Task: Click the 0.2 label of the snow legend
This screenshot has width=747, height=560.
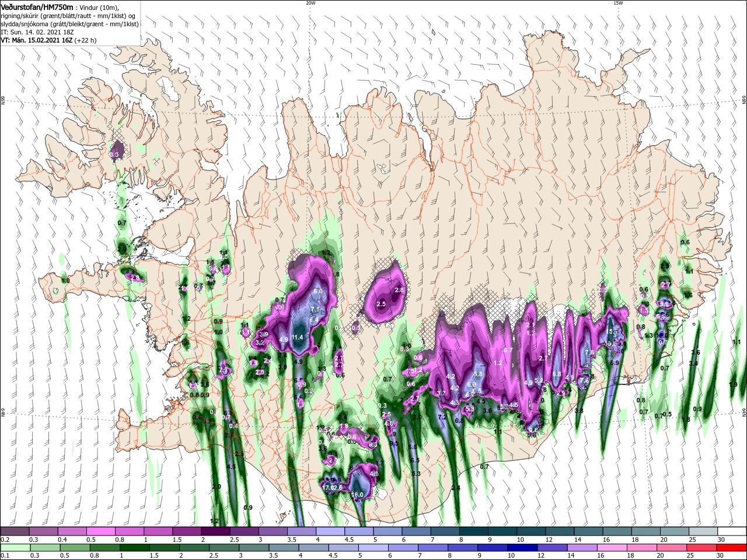Action: coord(5,540)
